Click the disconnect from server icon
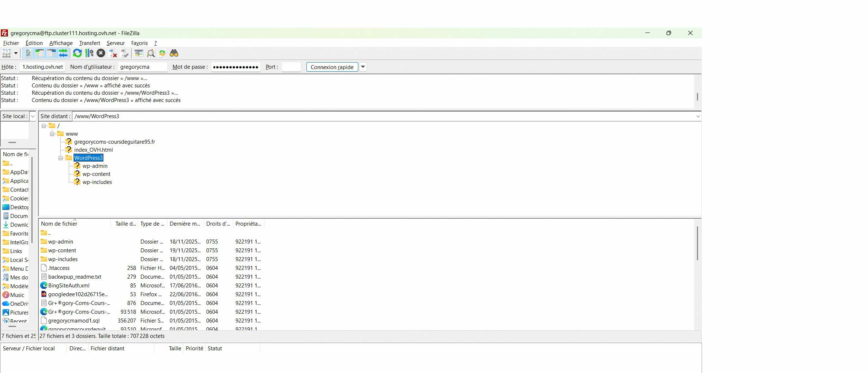Viewport: 868px width, 373px height. click(x=113, y=53)
